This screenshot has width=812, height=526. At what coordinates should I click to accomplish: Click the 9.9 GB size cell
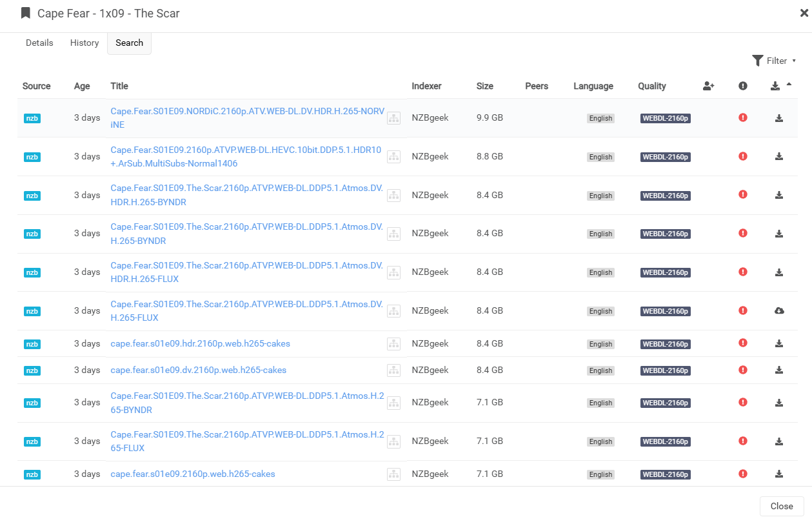490,117
